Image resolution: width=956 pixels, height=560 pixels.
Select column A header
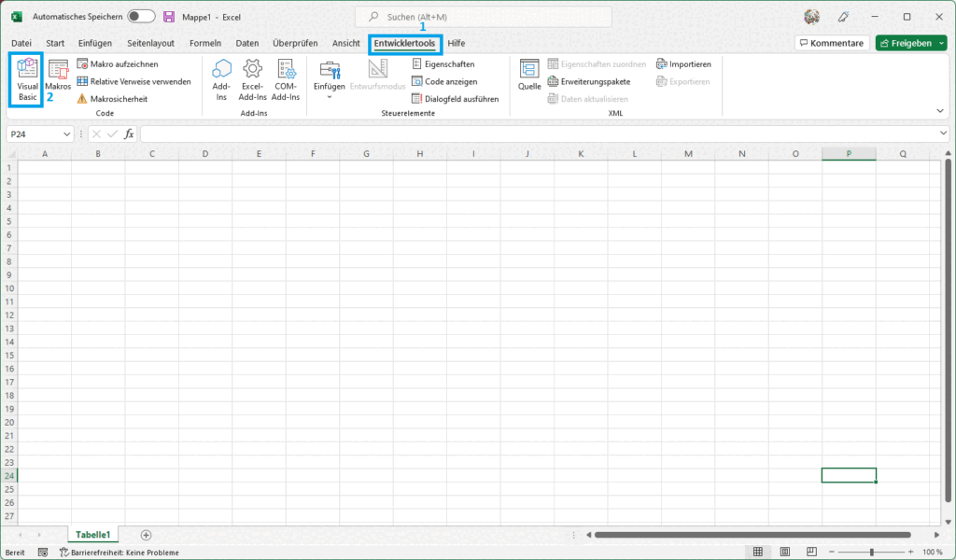point(45,154)
